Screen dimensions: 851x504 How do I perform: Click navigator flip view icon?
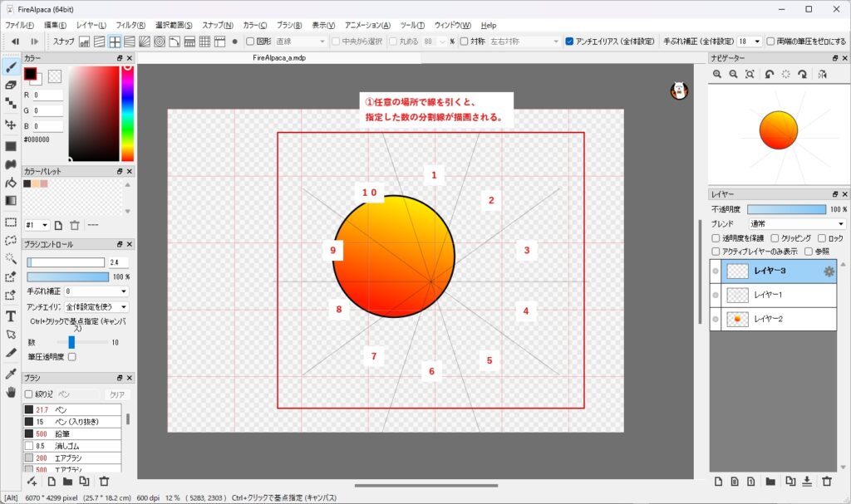pos(822,75)
